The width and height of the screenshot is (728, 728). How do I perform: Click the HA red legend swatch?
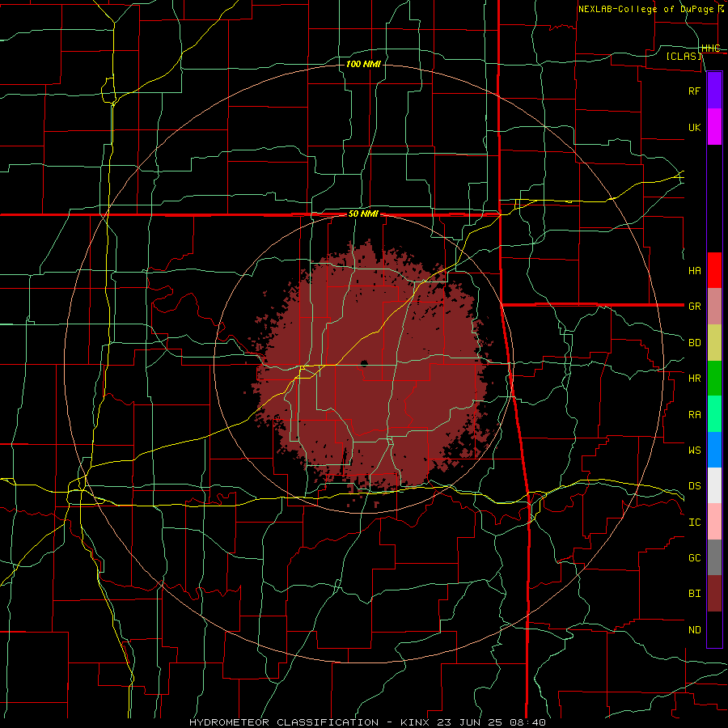(x=714, y=270)
